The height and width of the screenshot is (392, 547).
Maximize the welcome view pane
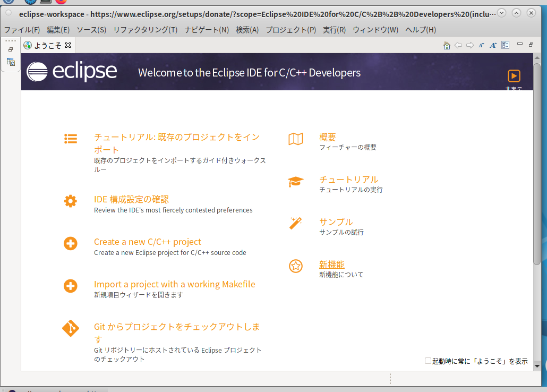tap(531, 44)
